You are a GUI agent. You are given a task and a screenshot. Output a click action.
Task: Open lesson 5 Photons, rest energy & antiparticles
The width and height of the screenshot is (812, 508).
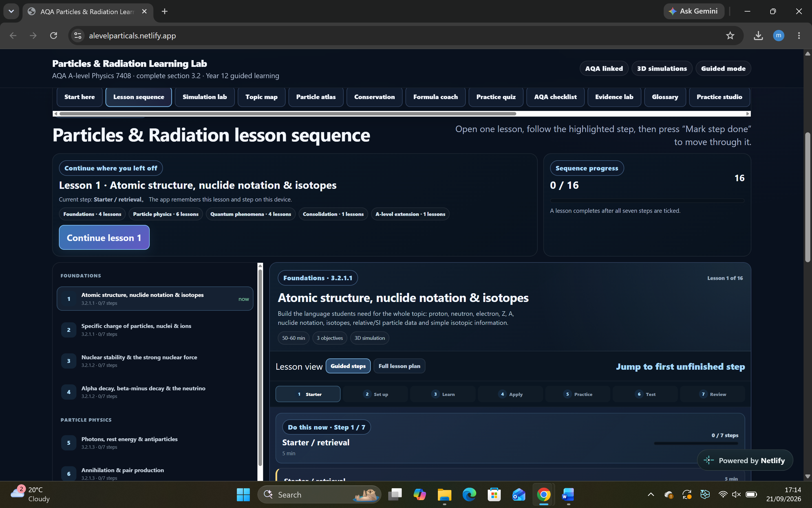point(155,443)
